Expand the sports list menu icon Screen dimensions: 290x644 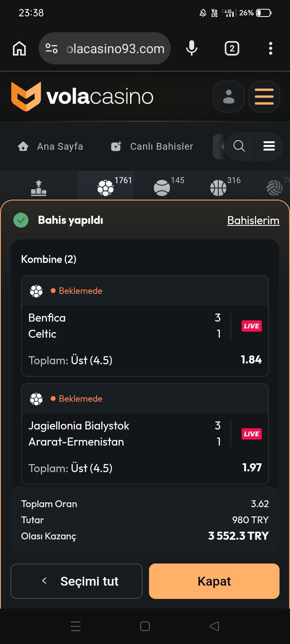(x=269, y=146)
